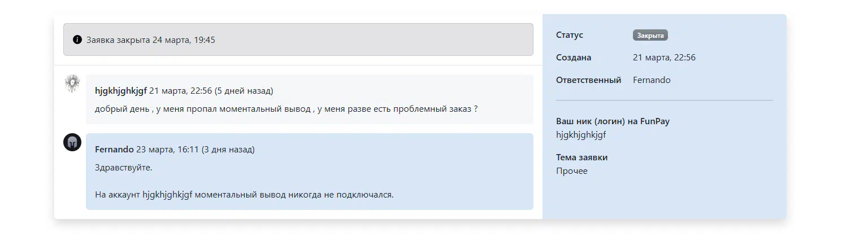Click the "Здравствуйте." greeting line in the reply
Screen dimensions: 868x241
pyautogui.click(x=124, y=168)
